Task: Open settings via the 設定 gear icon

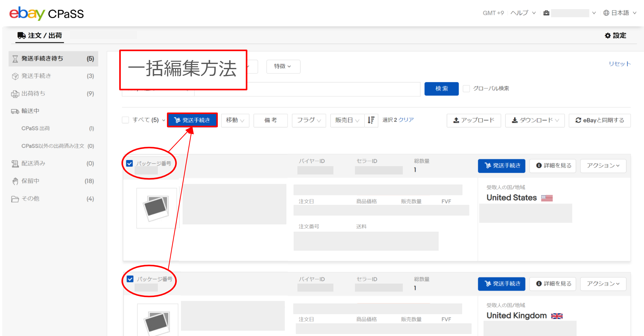Action: click(x=608, y=35)
